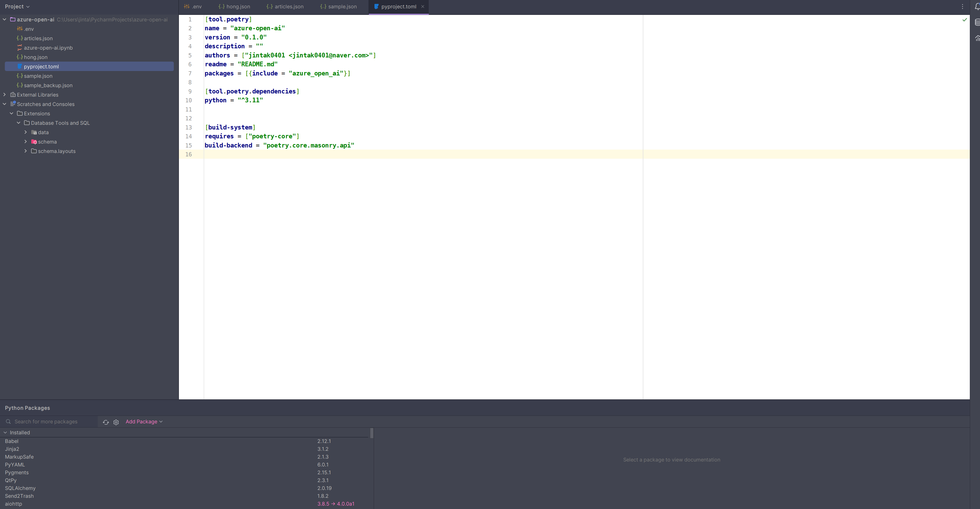Expand the schema folder in the tree
Screen dimensions: 980x509
coord(26,141)
